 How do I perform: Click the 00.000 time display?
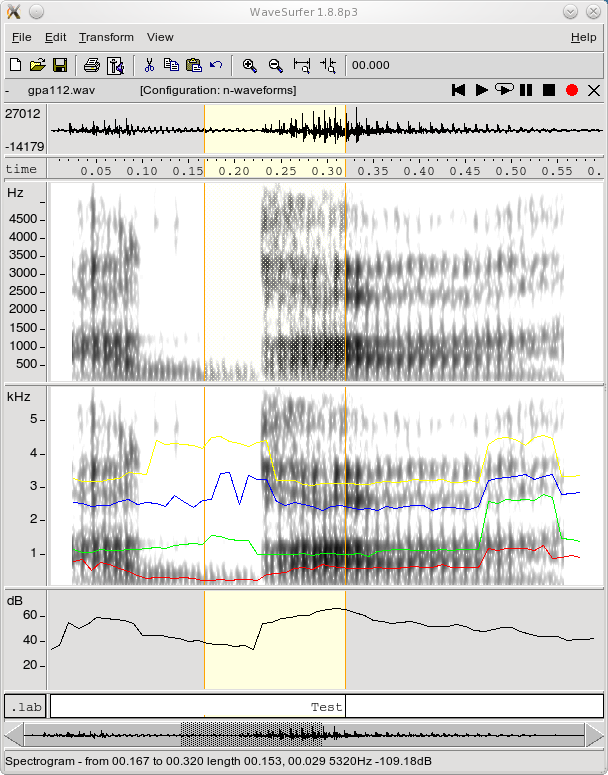click(x=371, y=65)
